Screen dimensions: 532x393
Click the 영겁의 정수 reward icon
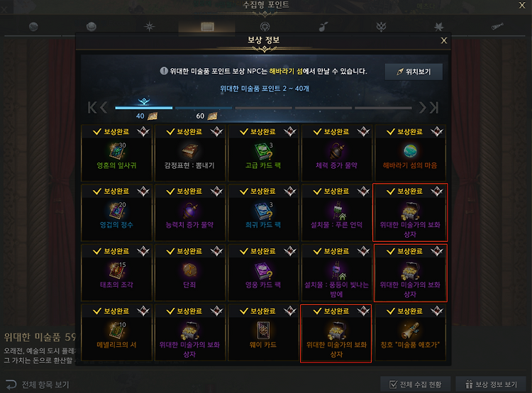coord(117,211)
